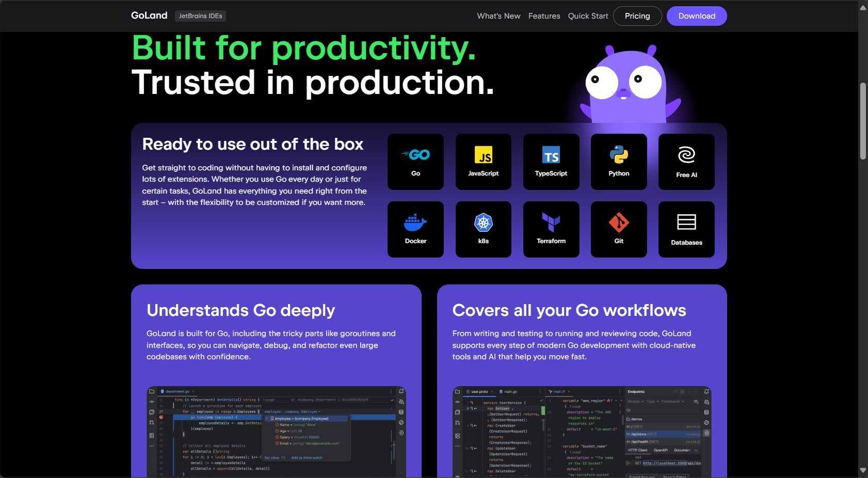Click selected Endpoints tool icon on right stripe

point(706,433)
